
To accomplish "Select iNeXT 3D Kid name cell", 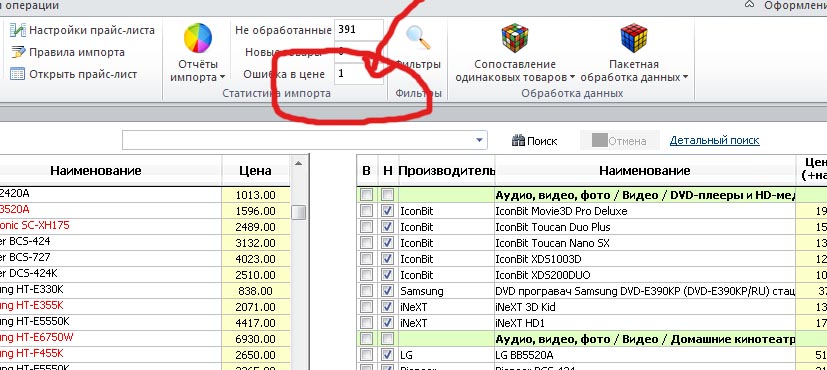I will coord(645,307).
